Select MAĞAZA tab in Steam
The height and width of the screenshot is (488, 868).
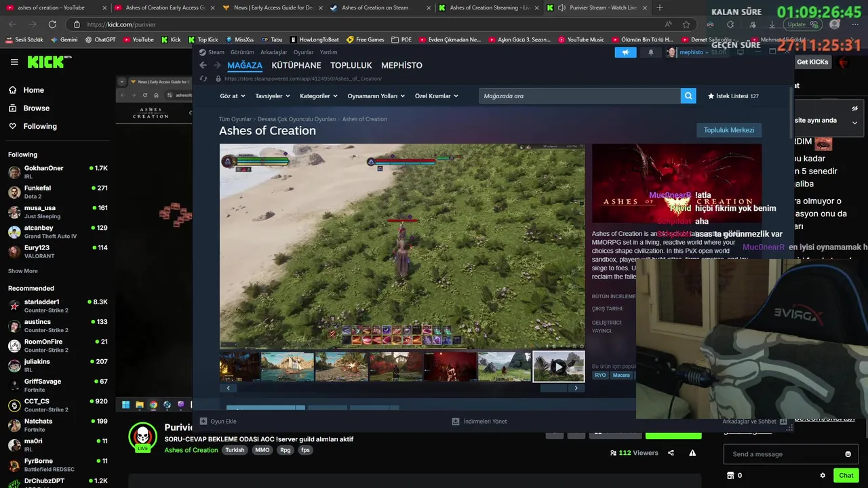click(x=245, y=65)
